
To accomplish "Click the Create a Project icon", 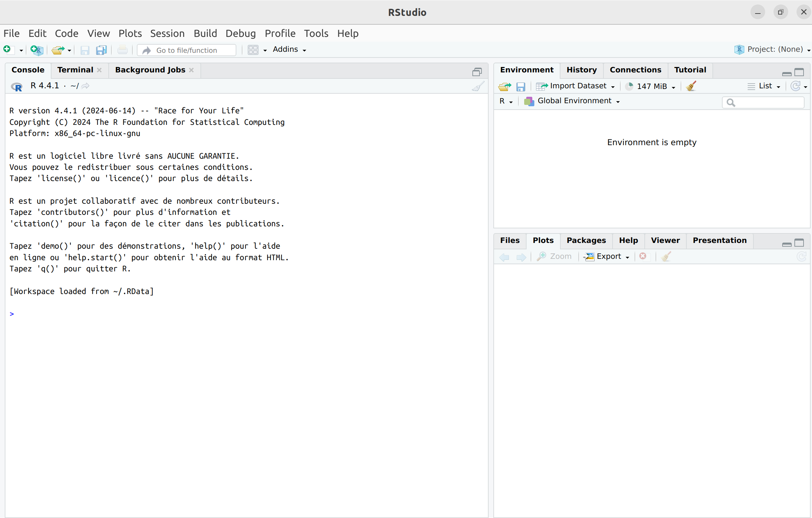I will [37, 50].
